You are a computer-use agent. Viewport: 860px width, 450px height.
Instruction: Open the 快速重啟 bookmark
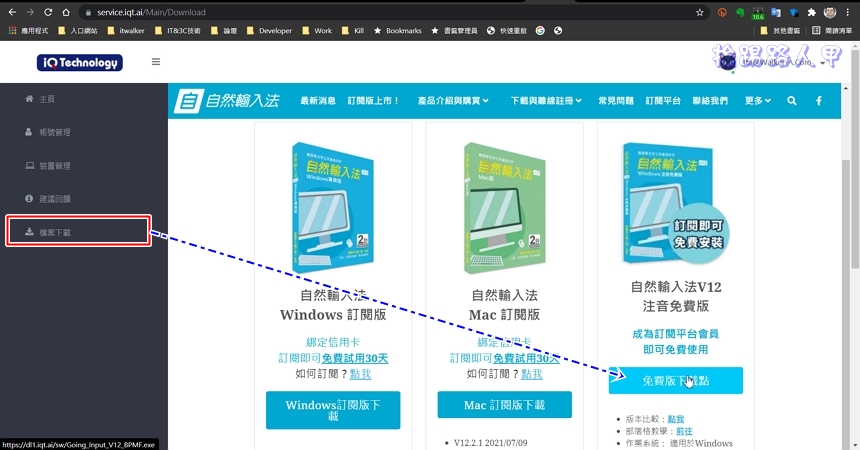click(x=507, y=31)
